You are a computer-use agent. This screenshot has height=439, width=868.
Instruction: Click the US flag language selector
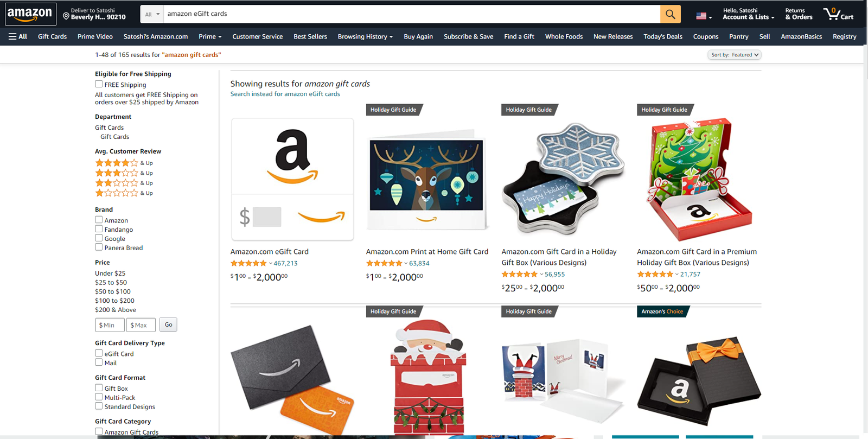click(704, 16)
